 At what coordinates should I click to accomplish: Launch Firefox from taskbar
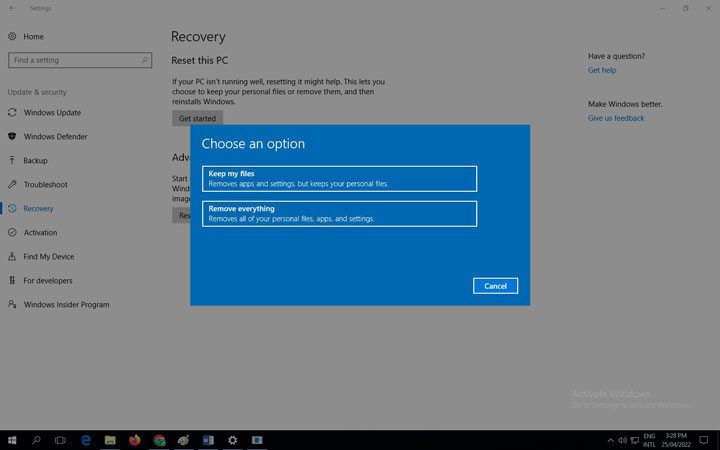(135, 440)
